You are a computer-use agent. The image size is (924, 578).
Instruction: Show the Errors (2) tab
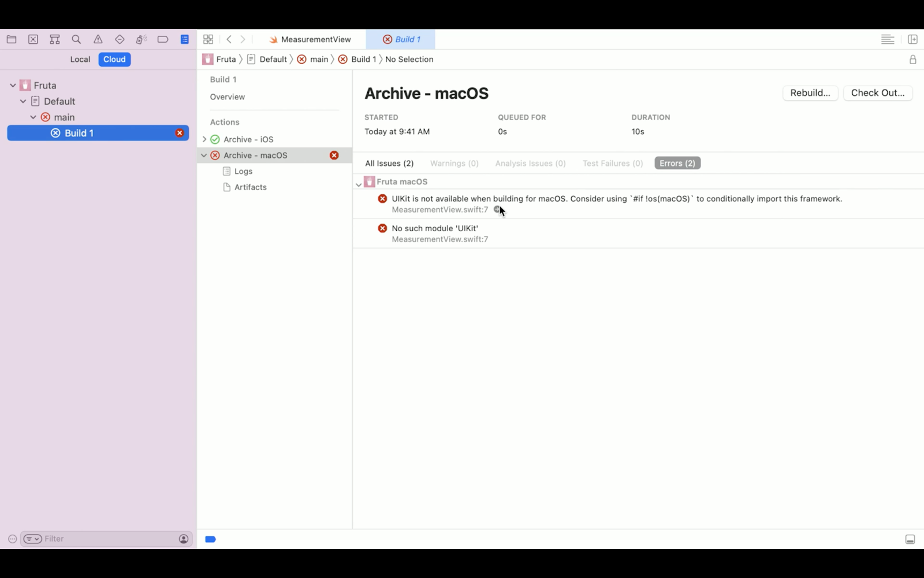pos(677,164)
